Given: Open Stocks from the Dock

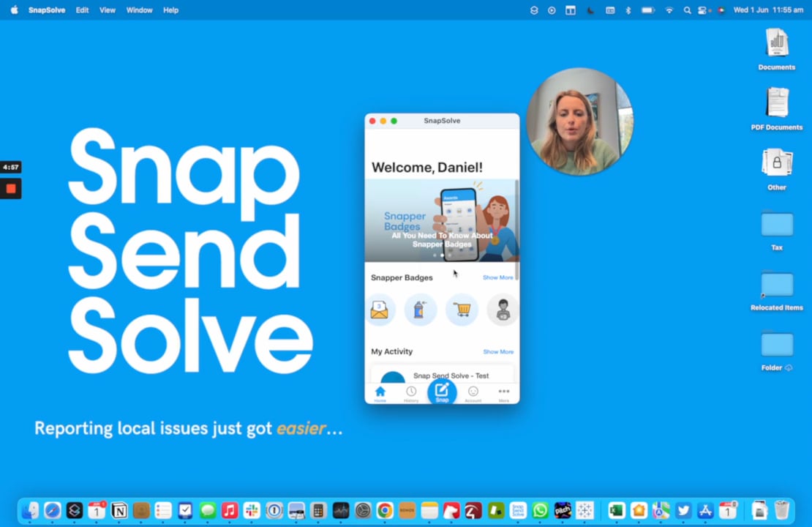Looking at the screenshot, I should point(341,510).
